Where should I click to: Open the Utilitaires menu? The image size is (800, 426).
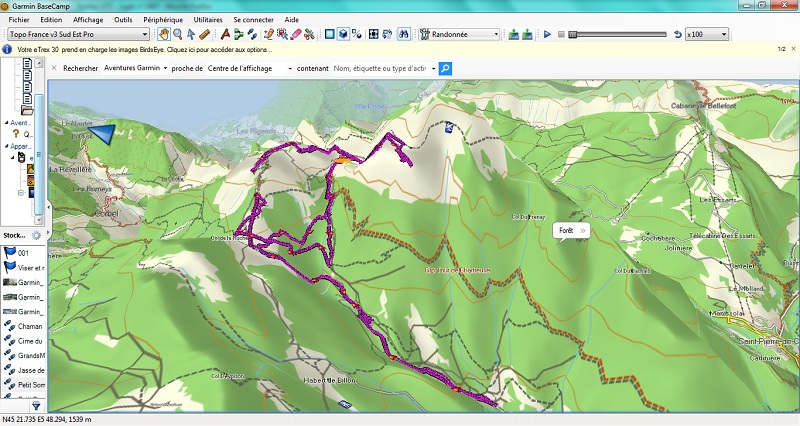click(x=208, y=19)
